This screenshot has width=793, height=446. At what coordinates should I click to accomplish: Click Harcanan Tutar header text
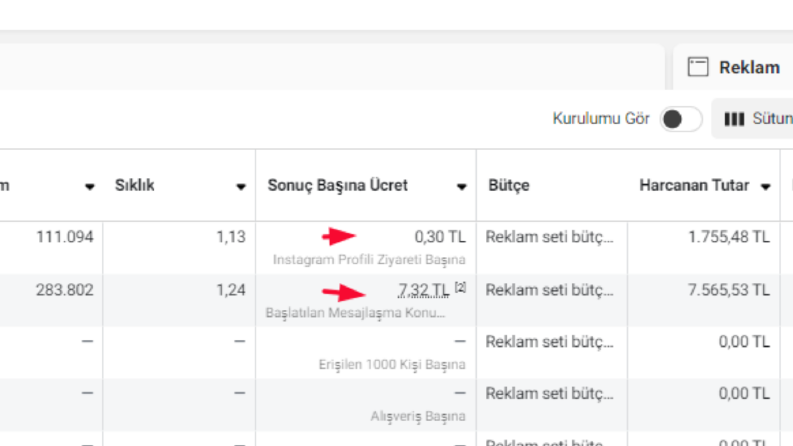coord(694,186)
